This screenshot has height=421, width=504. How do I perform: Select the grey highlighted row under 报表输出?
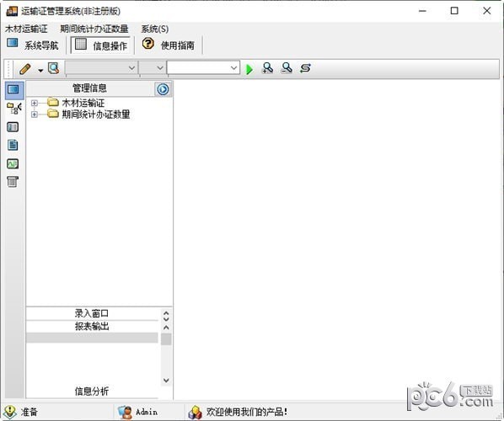coord(92,338)
